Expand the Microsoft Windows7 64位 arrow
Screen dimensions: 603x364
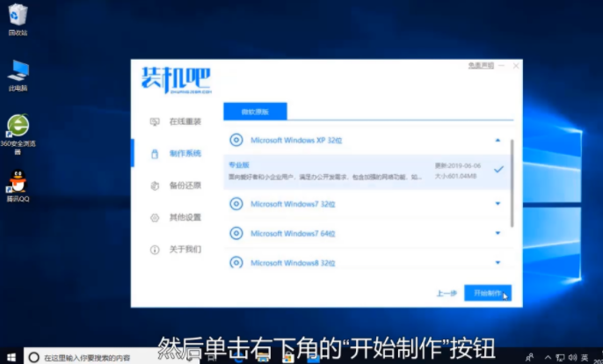pyautogui.click(x=498, y=233)
